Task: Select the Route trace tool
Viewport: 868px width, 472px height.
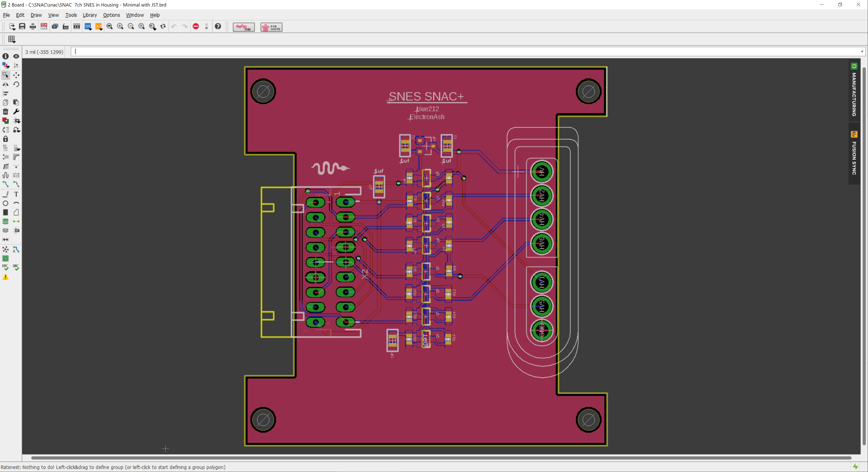Action: [5, 184]
